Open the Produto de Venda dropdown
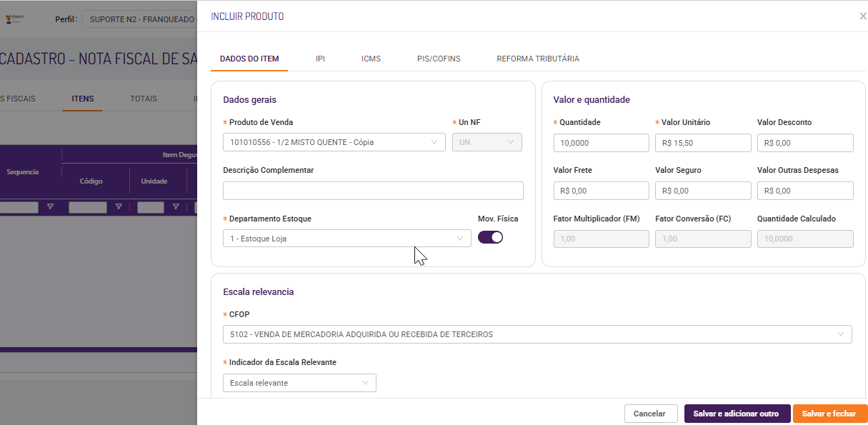Viewport: 868px width, 425px height. click(334, 142)
